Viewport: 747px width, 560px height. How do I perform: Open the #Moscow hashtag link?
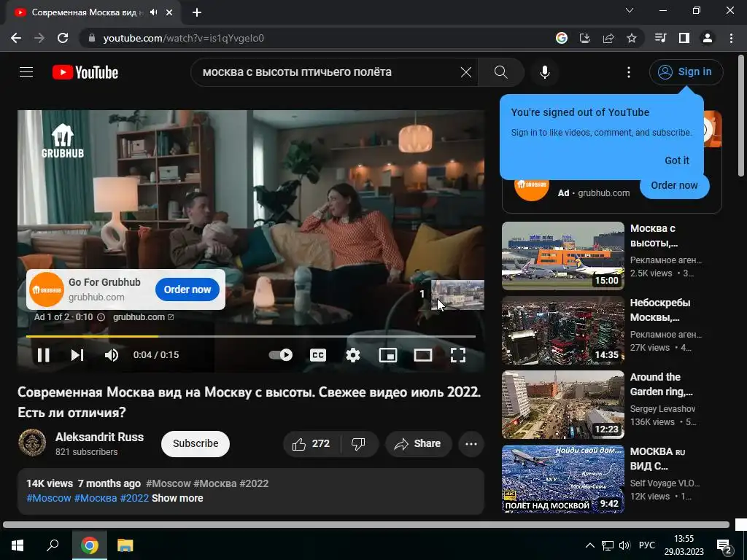pos(49,498)
